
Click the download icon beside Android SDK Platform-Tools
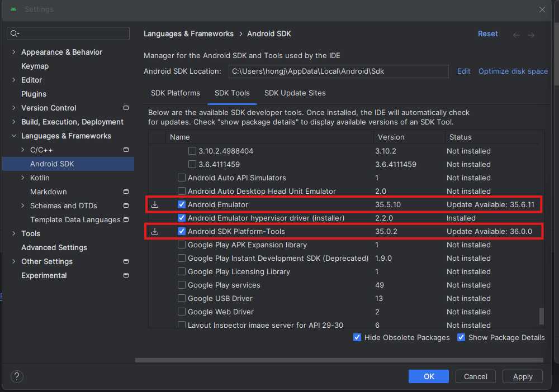pyautogui.click(x=155, y=231)
